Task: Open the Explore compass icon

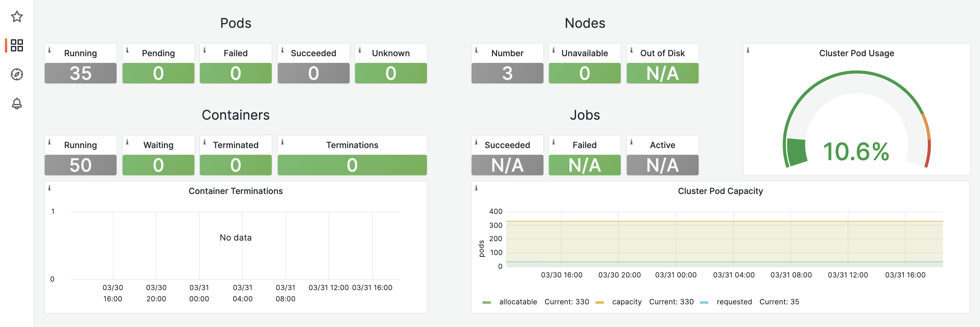Action: pyautogui.click(x=17, y=74)
